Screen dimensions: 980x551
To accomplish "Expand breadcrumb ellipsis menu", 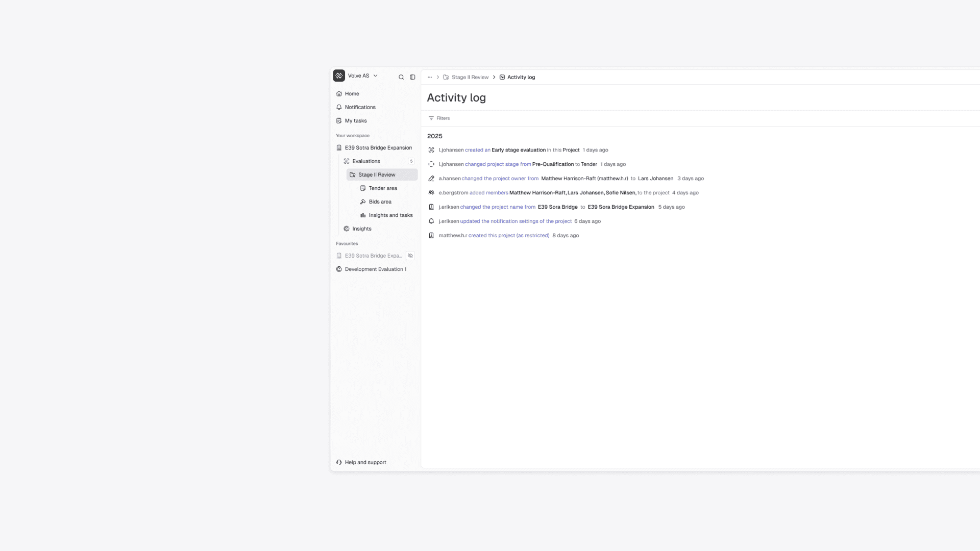I will 430,77.
